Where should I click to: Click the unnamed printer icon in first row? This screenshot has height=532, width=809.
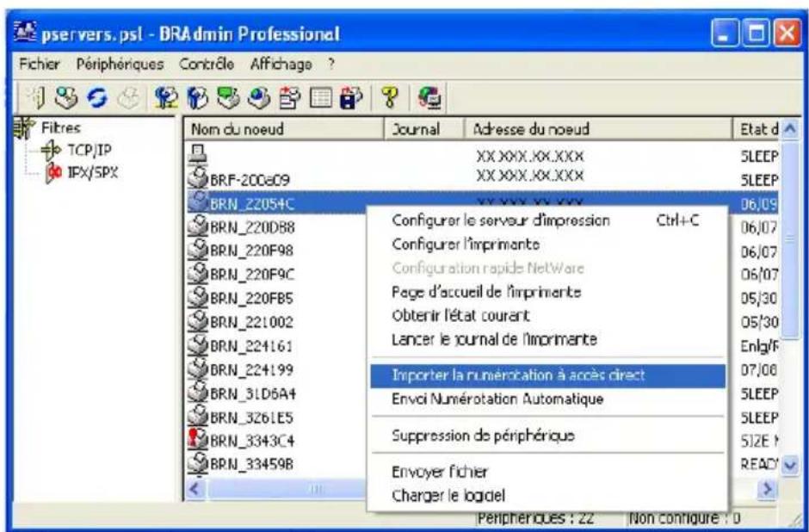pyautogui.click(x=199, y=153)
